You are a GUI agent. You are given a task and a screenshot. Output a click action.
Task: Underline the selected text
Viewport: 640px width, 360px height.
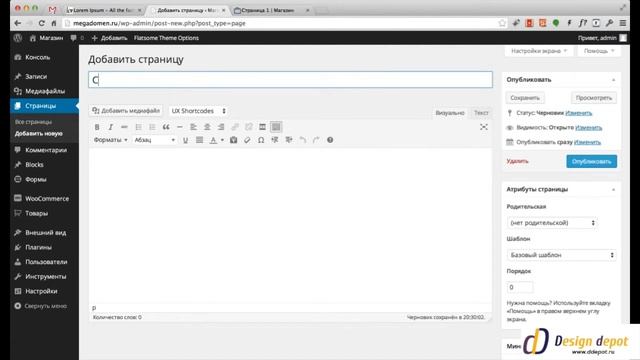coord(185,140)
